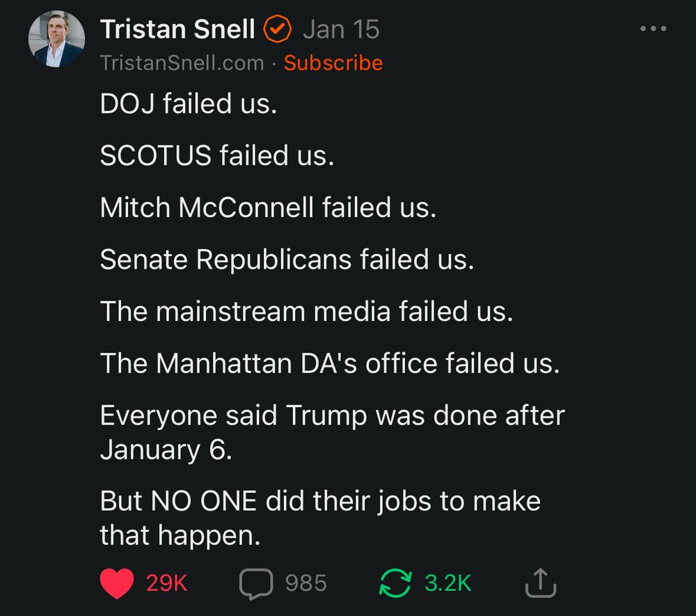Like the post with the heart icon

117,583
